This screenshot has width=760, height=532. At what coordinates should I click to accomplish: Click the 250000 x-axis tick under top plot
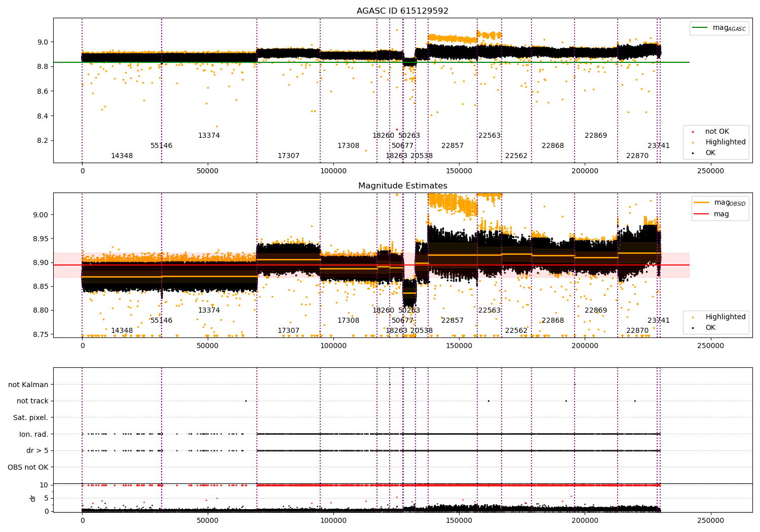[x=710, y=171]
